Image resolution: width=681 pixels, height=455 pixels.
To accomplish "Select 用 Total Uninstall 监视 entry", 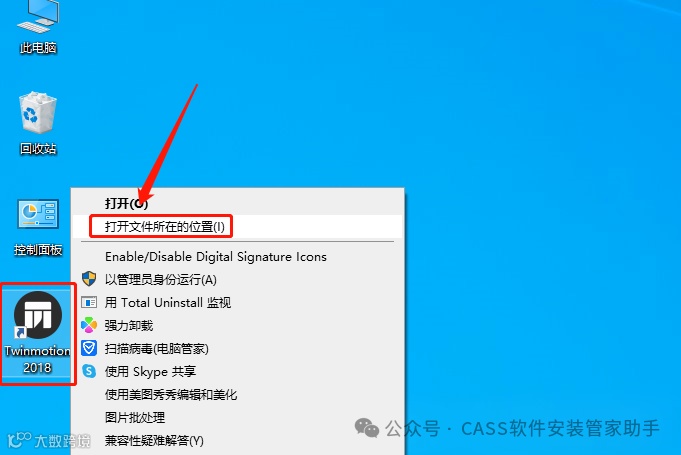I will [168, 303].
